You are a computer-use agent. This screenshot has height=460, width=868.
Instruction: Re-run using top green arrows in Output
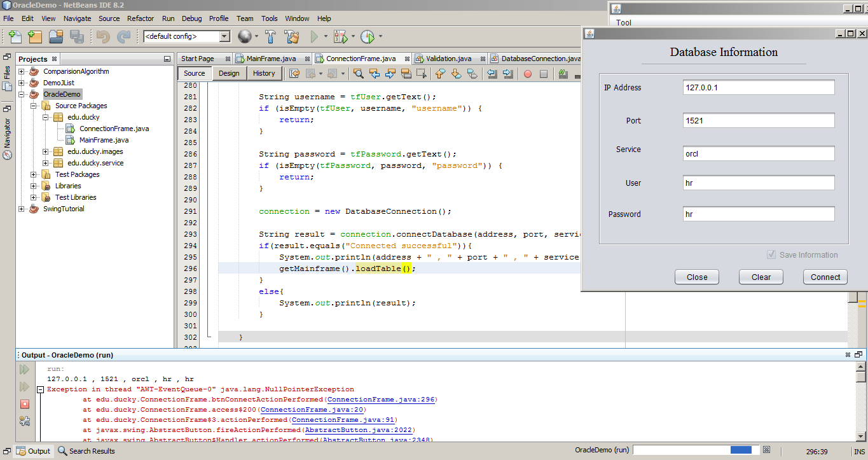pos(25,369)
